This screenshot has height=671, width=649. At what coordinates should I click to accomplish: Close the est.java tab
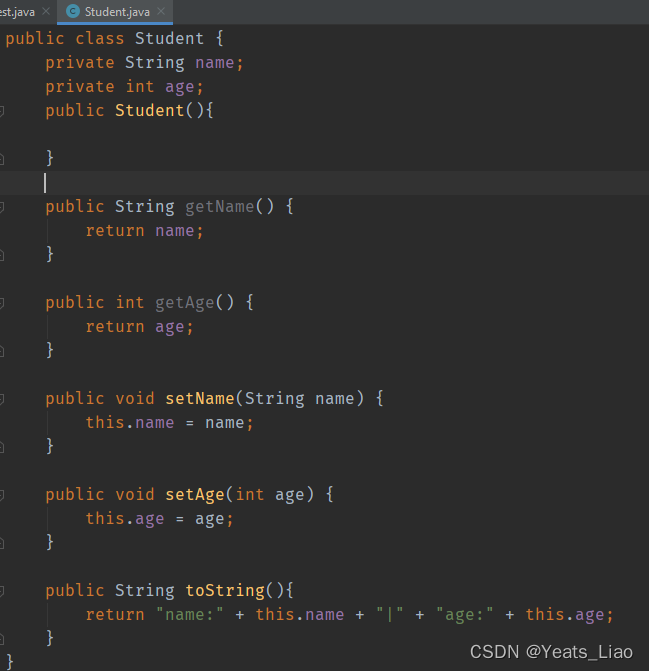pyautogui.click(x=46, y=12)
